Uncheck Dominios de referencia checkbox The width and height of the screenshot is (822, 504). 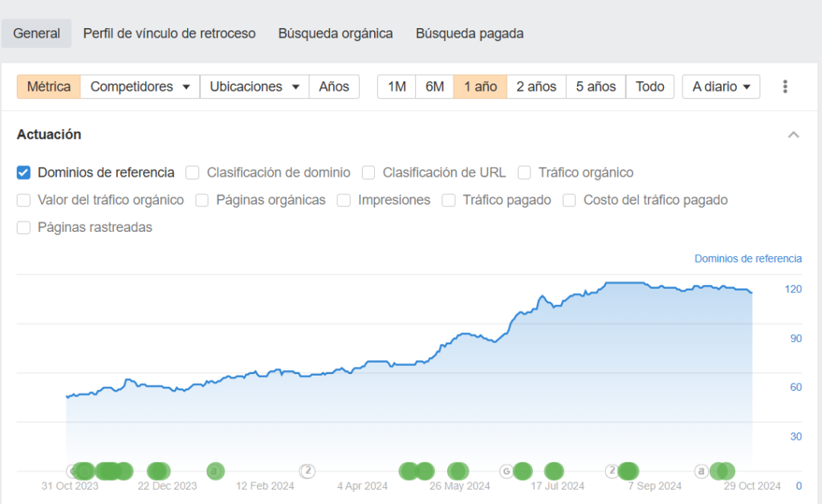coord(23,173)
